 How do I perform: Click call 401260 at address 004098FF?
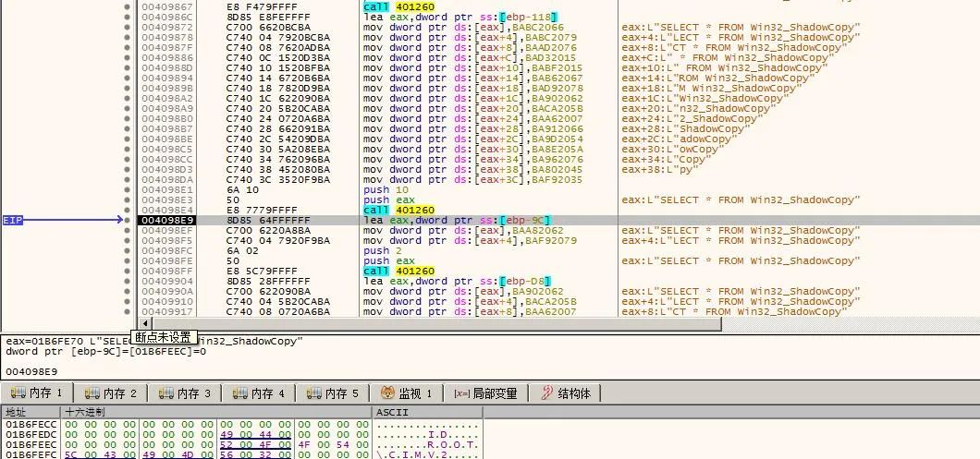(398, 271)
